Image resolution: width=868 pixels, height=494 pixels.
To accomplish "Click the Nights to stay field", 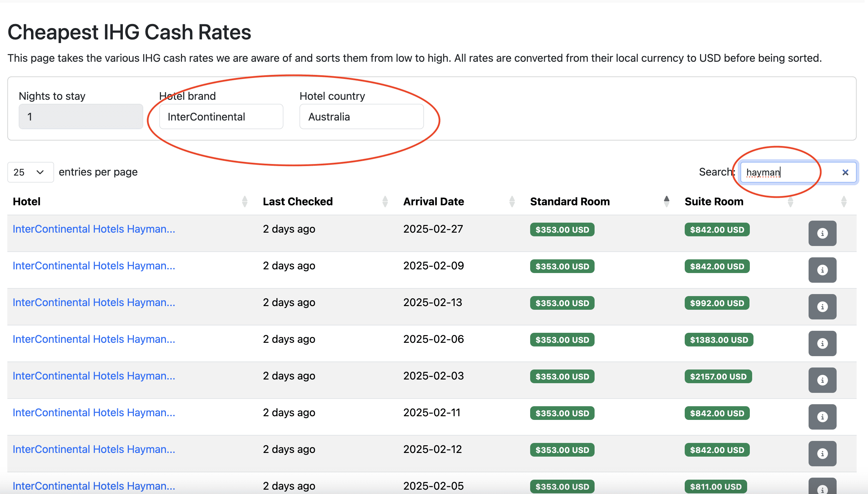I will pos(81,117).
